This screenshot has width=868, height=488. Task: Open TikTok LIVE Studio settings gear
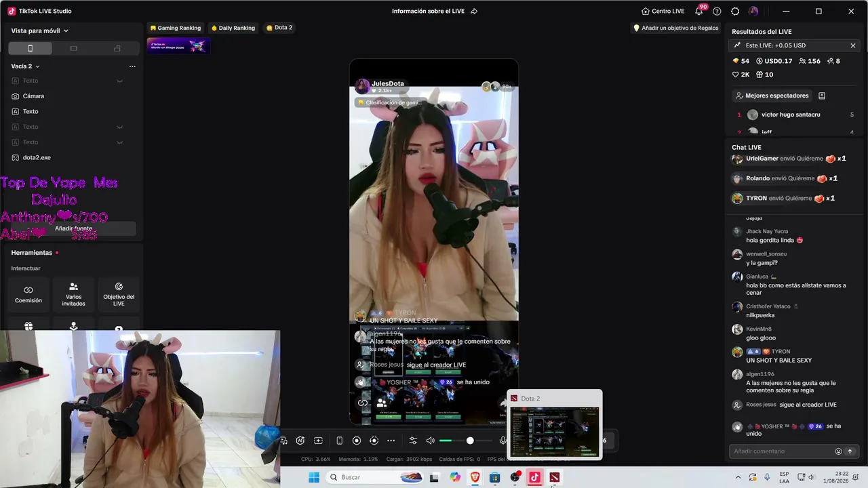coord(735,11)
